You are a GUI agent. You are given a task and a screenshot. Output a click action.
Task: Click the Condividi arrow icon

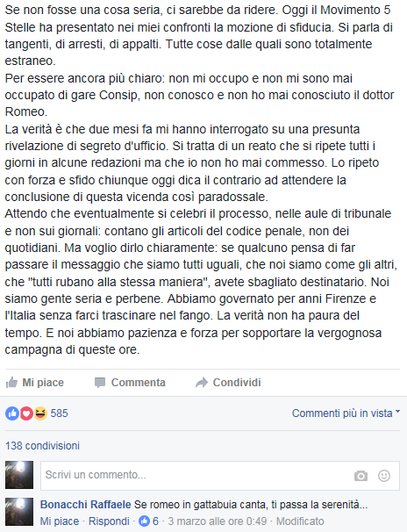tap(202, 383)
